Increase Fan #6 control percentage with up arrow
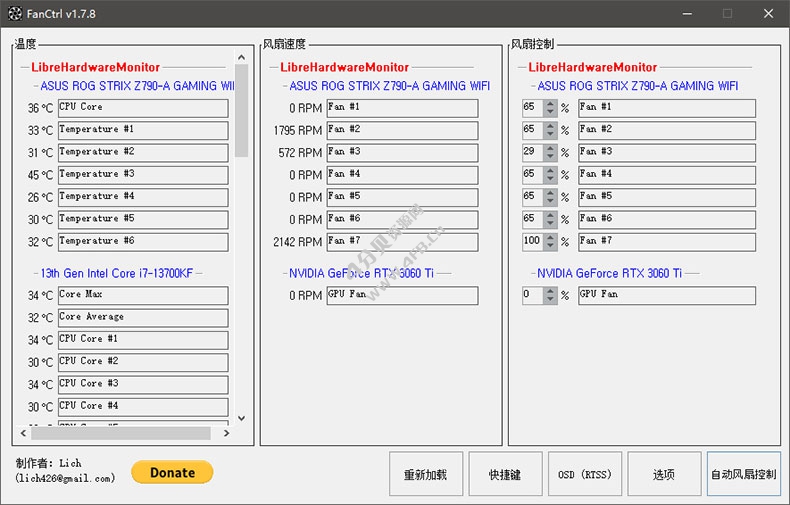The image size is (790, 505). coord(550,215)
